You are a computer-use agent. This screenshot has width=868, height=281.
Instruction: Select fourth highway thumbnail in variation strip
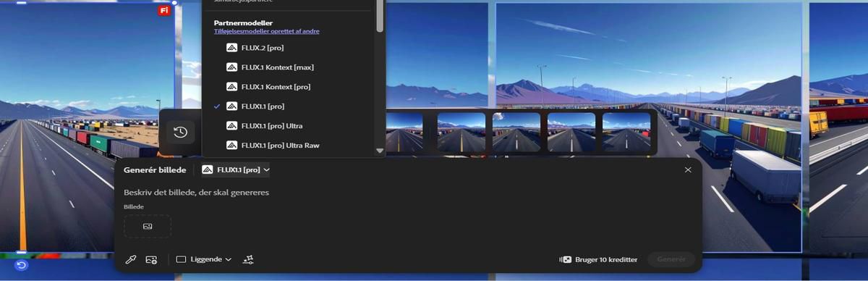coord(571,132)
